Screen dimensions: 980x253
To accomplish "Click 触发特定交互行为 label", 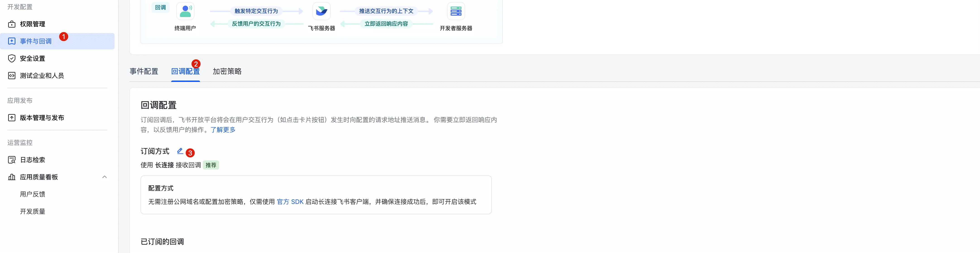I will (x=256, y=11).
